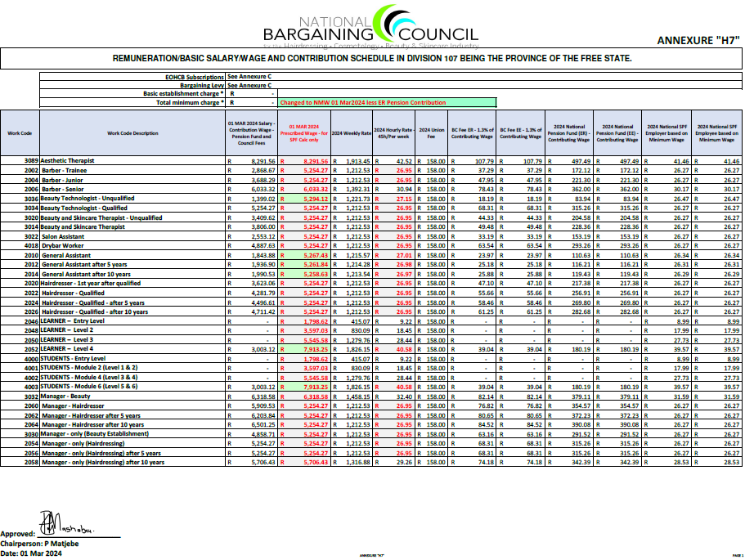
Task: Click work code 2060
Action: click(x=31, y=405)
